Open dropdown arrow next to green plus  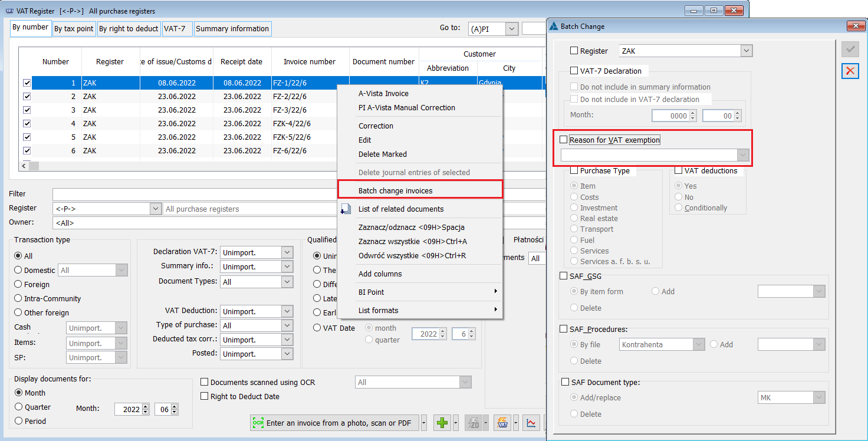point(455,423)
